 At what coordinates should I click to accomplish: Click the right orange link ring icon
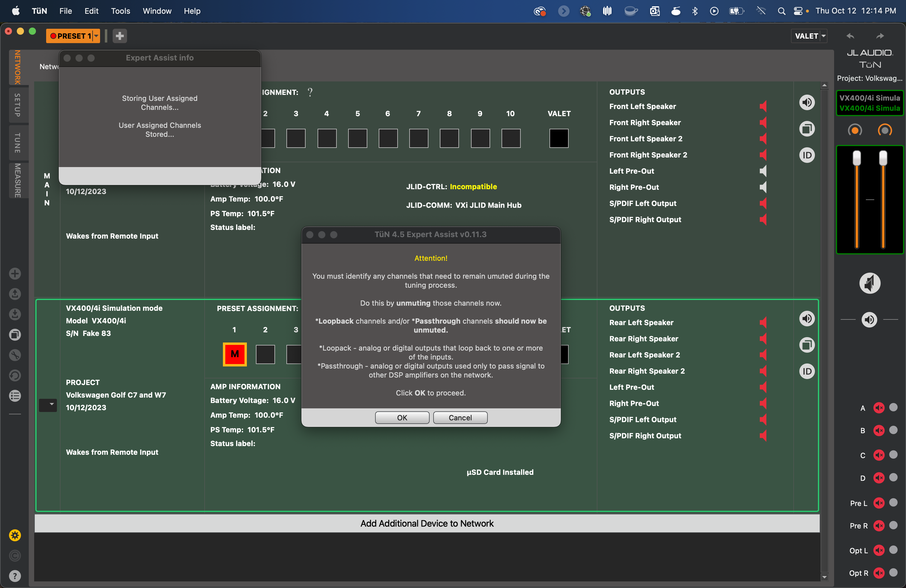[885, 131]
